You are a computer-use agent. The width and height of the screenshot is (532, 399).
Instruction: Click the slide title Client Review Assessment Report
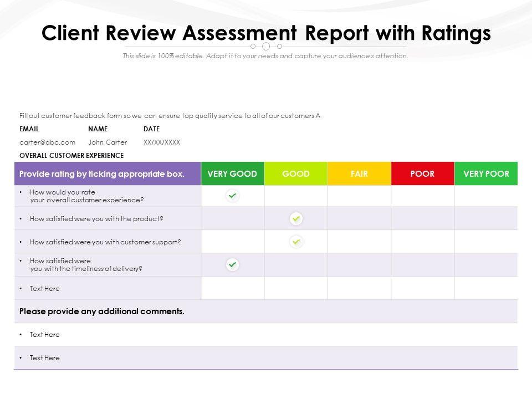[x=266, y=33]
